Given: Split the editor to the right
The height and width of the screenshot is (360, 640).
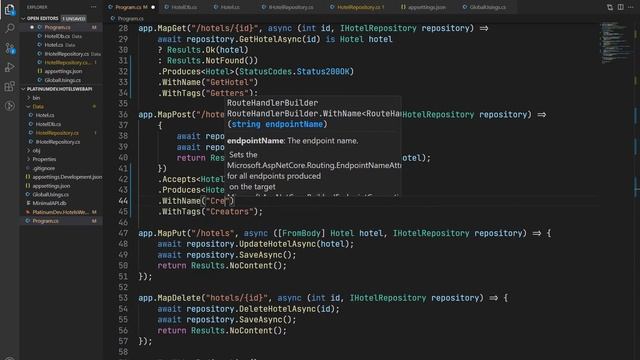Looking at the screenshot, I should (620, 7).
